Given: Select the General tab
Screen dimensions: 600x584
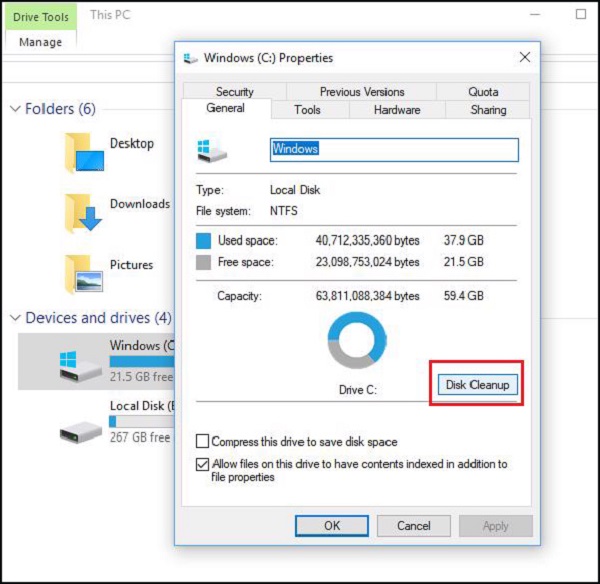Looking at the screenshot, I should 225,108.
